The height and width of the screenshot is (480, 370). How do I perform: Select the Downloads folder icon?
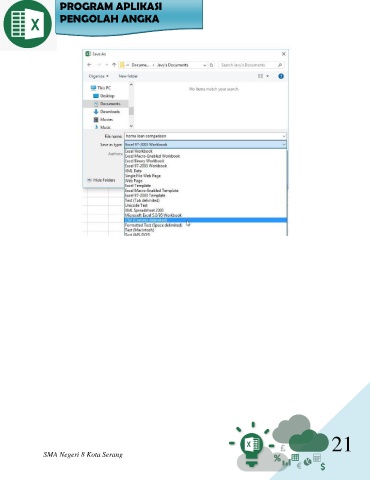[96, 112]
